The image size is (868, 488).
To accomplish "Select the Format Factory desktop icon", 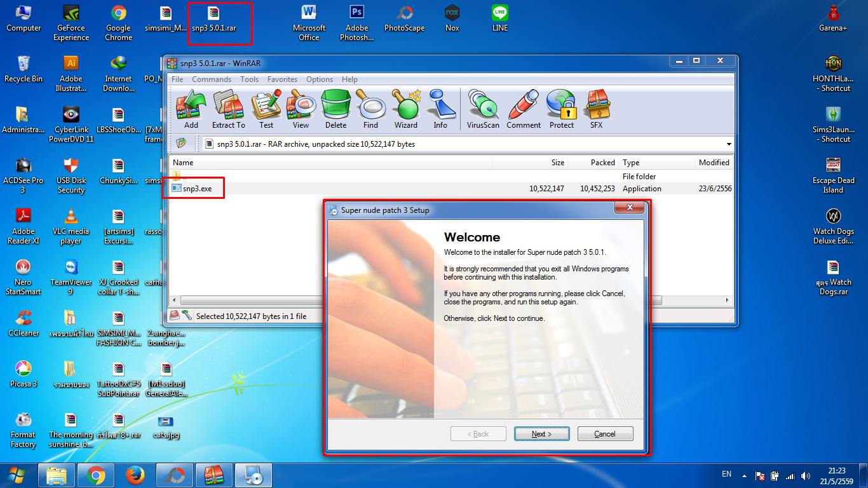I will (24, 430).
